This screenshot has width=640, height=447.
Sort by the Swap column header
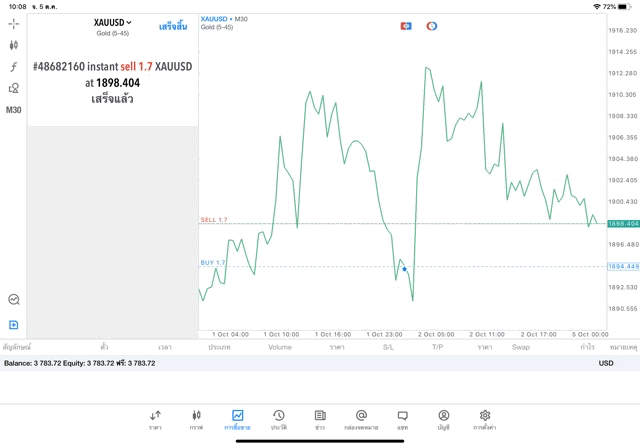(x=521, y=347)
